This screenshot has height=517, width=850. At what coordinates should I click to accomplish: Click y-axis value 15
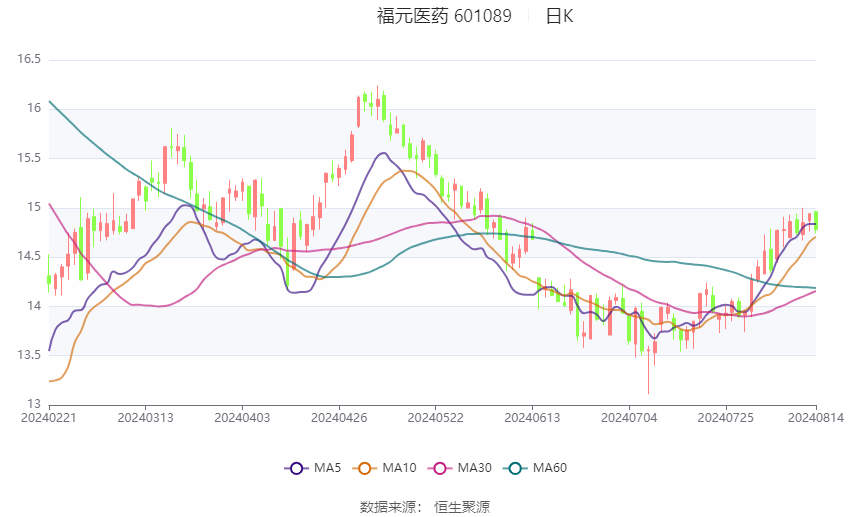pyautogui.click(x=34, y=207)
